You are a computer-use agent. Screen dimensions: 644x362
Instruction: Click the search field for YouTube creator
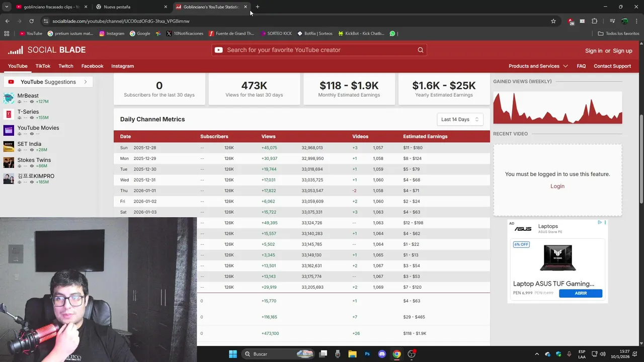tap(319, 50)
